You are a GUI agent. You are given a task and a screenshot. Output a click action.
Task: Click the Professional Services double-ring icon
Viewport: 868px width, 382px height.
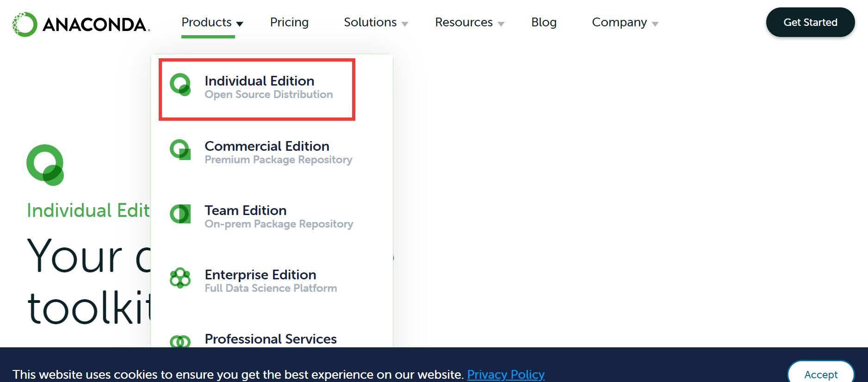coord(180,341)
